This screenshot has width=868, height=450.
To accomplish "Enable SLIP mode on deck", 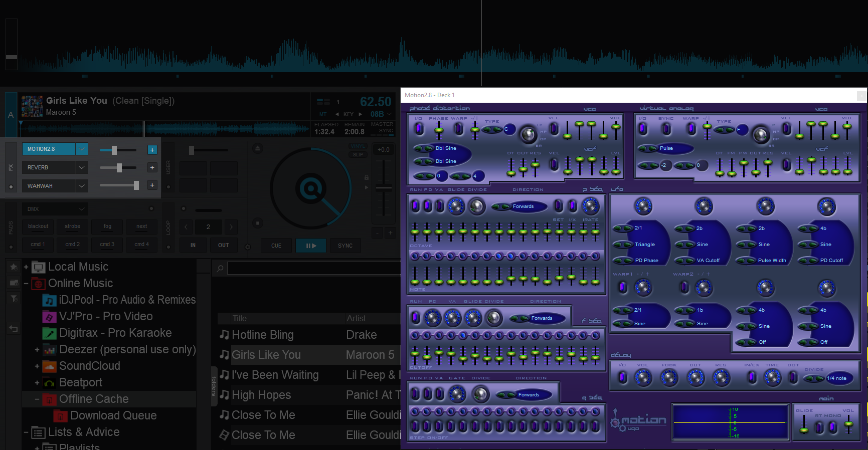I will [x=358, y=155].
